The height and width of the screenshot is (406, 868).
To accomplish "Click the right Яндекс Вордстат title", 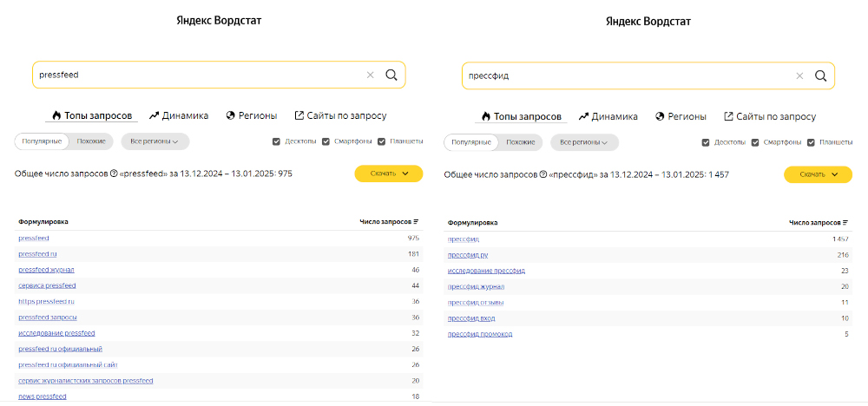I will (x=648, y=22).
